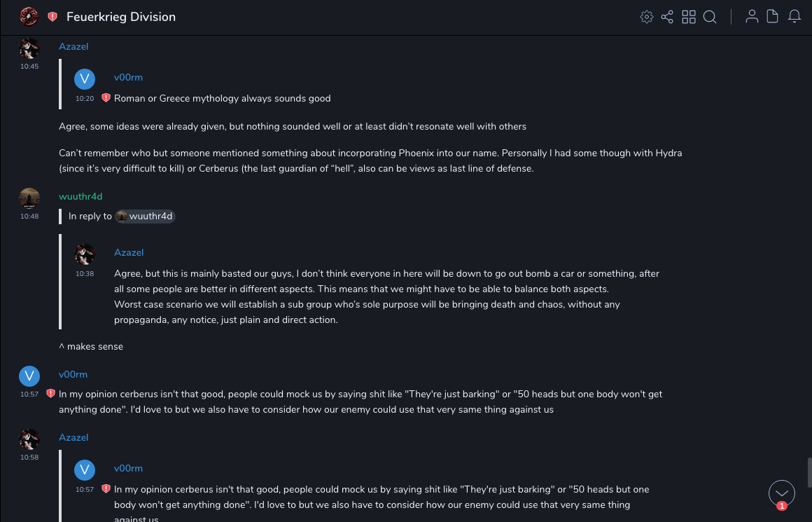The image size is (812, 522).
Task: Click the wuuthr4d mention in "In reply to"
Action: pyautogui.click(x=145, y=216)
